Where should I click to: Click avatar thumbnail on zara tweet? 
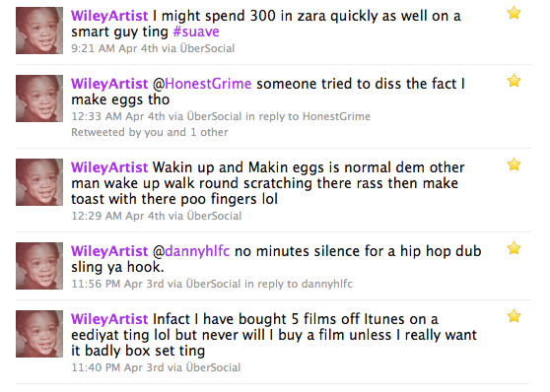(39, 31)
